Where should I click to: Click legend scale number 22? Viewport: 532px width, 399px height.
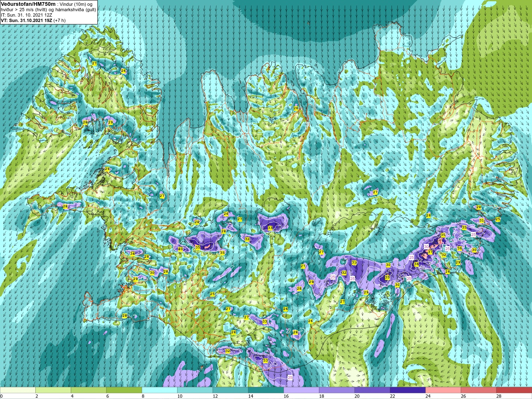[392, 396]
